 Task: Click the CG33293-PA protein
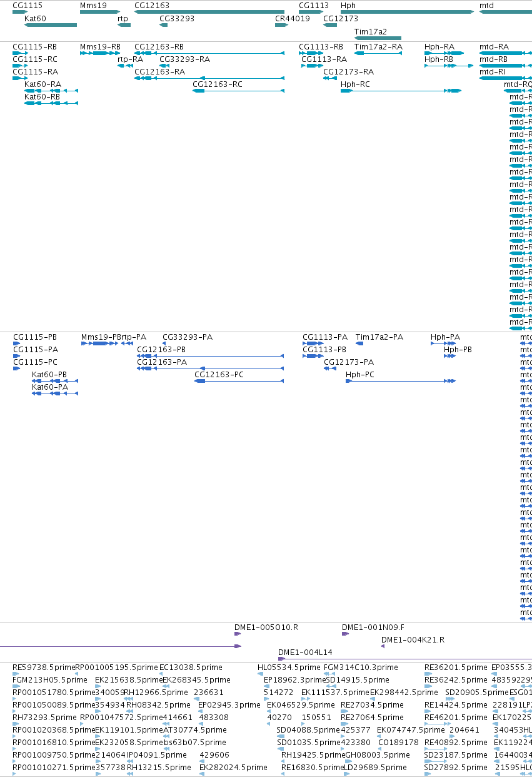[x=188, y=337]
